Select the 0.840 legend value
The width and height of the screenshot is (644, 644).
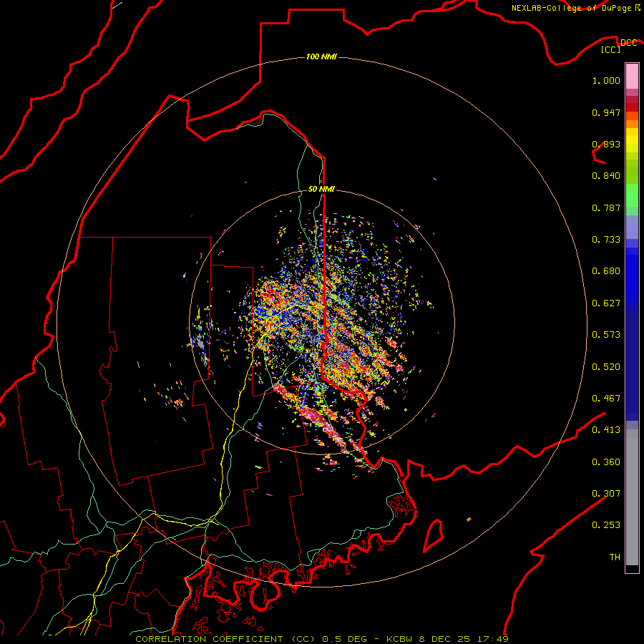pyautogui.click(x=606, y=176)
